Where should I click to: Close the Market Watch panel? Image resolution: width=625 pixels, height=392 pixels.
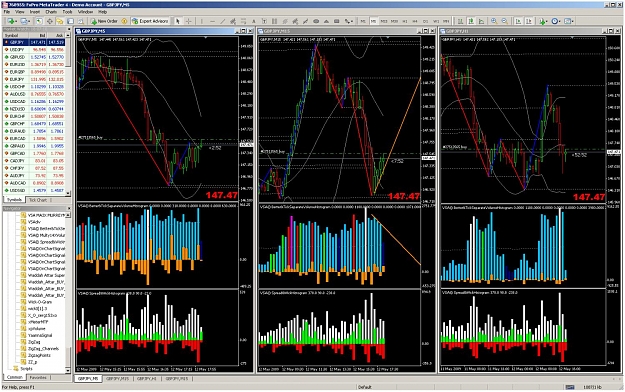point(68,30)
